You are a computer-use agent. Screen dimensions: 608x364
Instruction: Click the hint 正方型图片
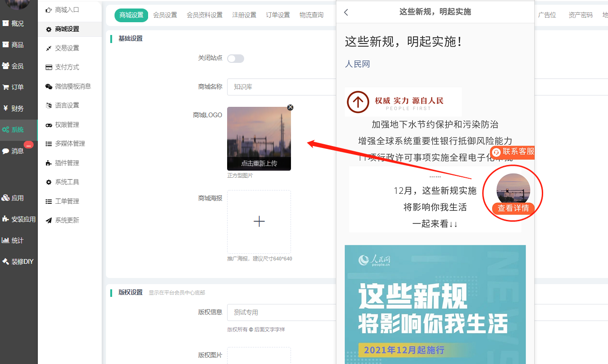[x=240, y=175]
